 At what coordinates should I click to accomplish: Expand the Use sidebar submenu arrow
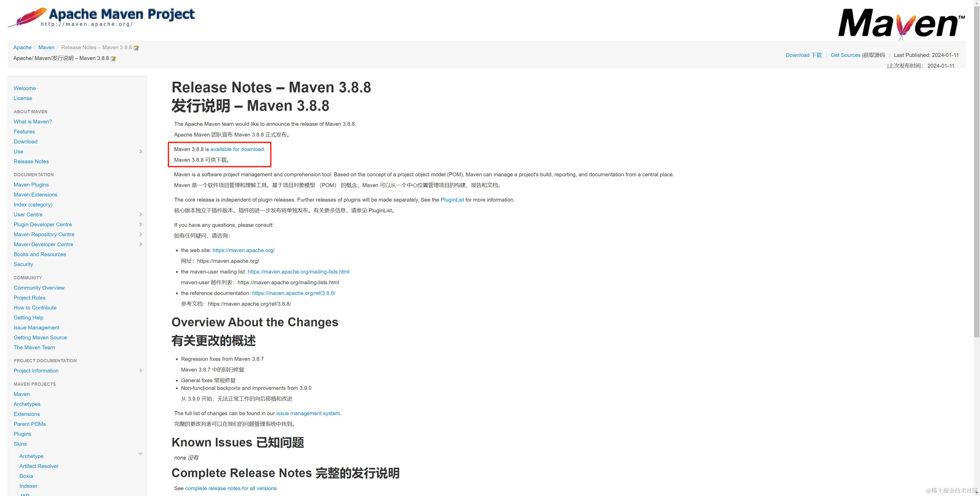coord(141,151)
